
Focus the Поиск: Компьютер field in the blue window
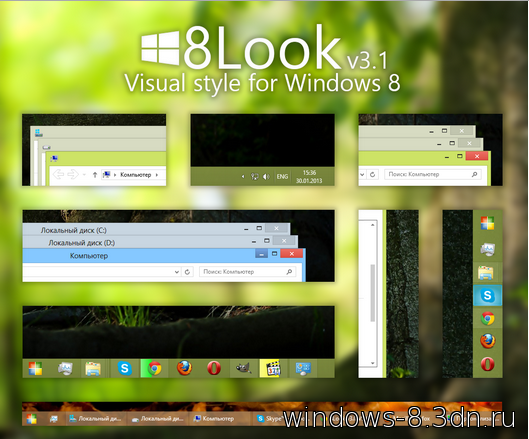coord(247,272)
